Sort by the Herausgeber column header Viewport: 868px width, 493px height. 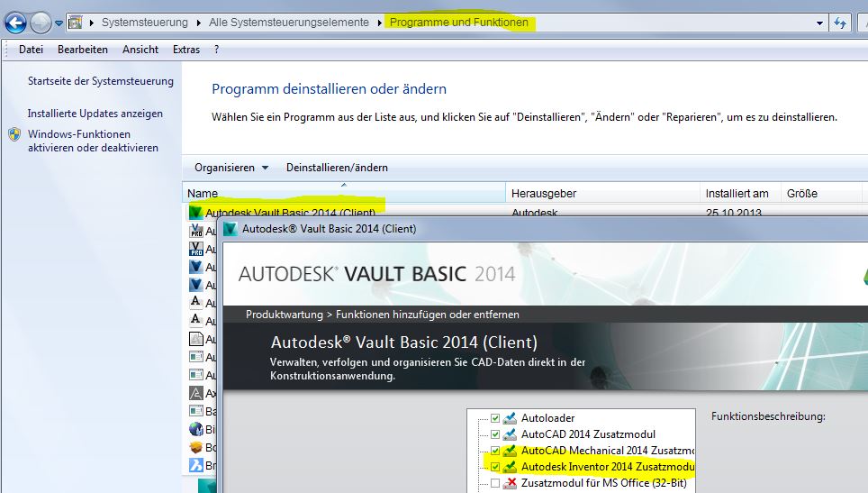pyautogui.click(x=603, y=193)
